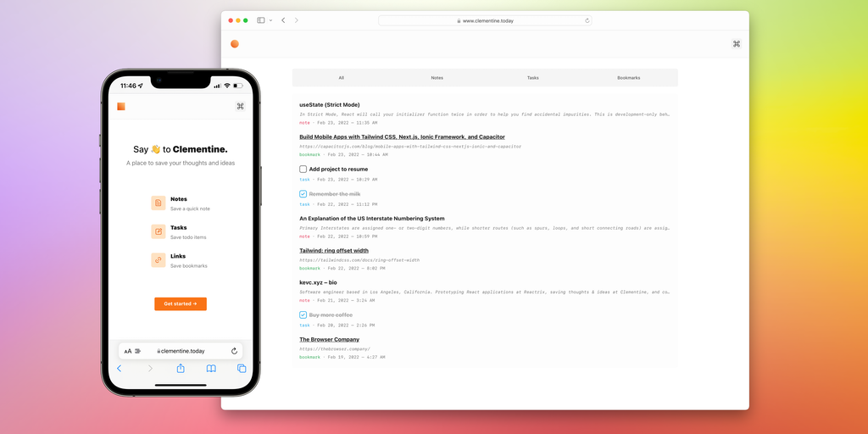Uncheck the Buy more coffee checkbox
Viewport: 868px width, 434px height.
pos(303,314)
